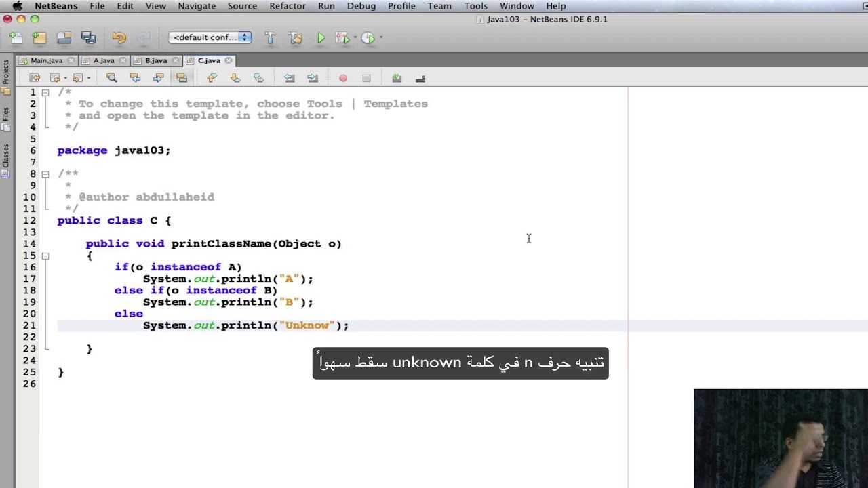Toggle Highlight Search in editor toolbar
The image size is (868, 488).
point(181,78)
